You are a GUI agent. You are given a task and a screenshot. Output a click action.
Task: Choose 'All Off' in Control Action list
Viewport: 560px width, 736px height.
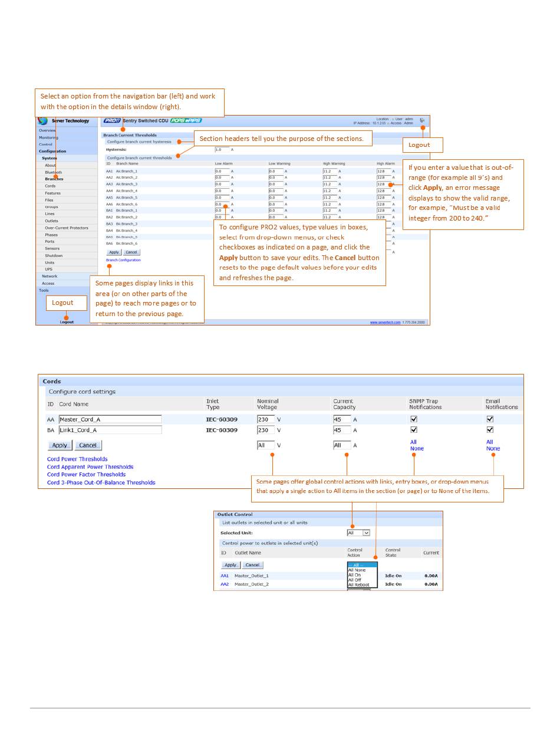pyautogui.click(x=355, y=580)
